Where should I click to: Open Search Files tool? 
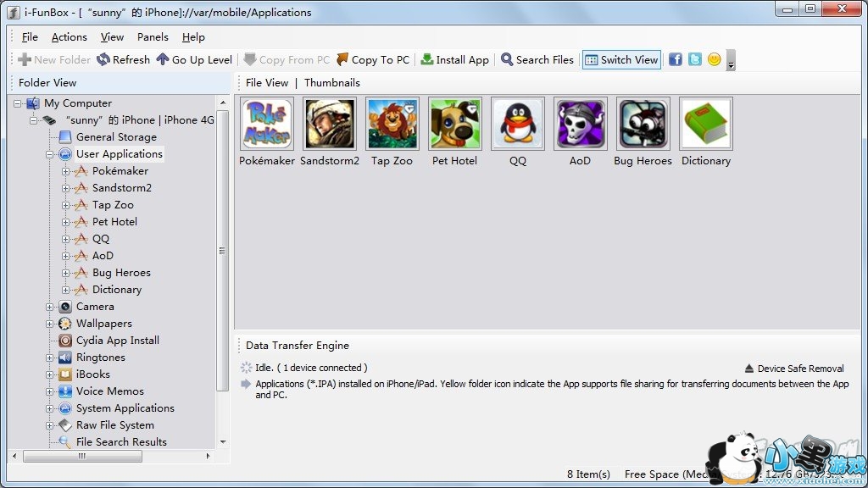click(537, 59)
